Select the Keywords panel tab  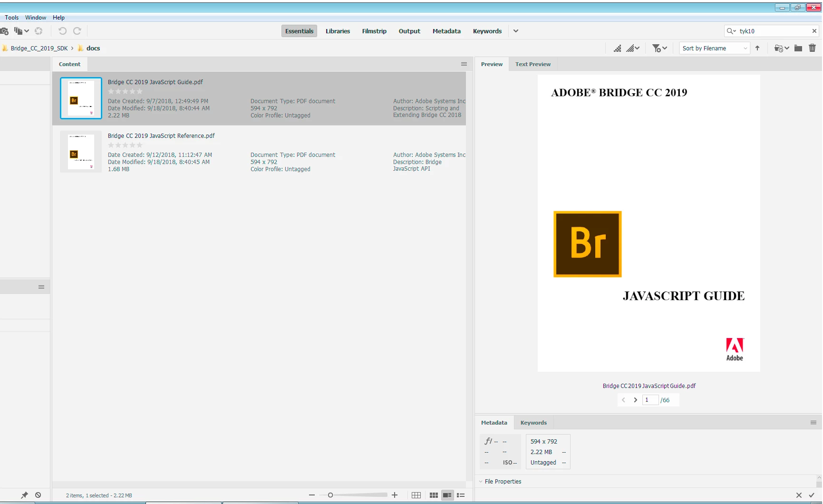tap(533, 423)
